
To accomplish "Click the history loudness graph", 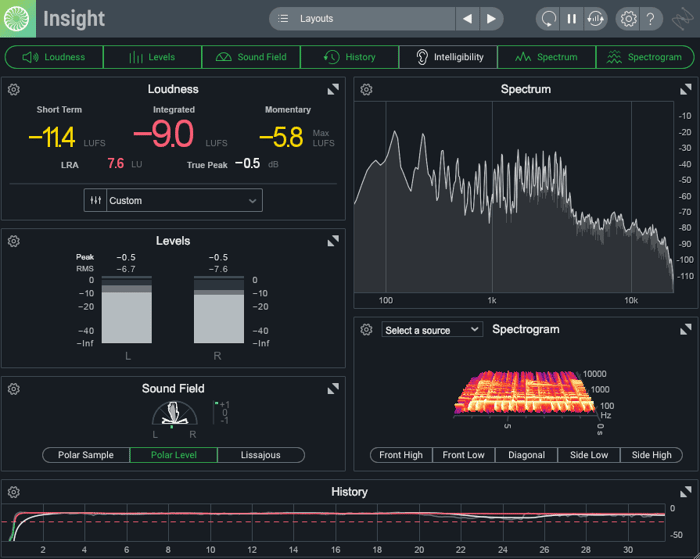I will click(x=333, y=522).
